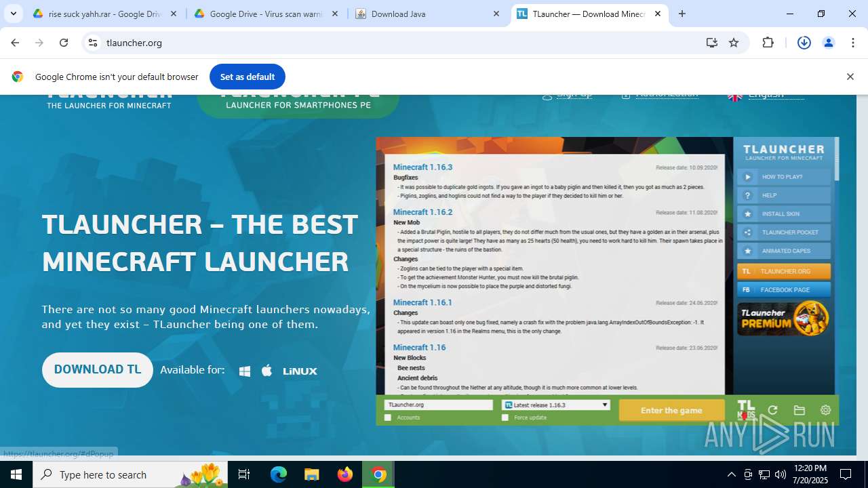Click the Chrome taskbar icon

pyautogui.click(x=378, y=474)
